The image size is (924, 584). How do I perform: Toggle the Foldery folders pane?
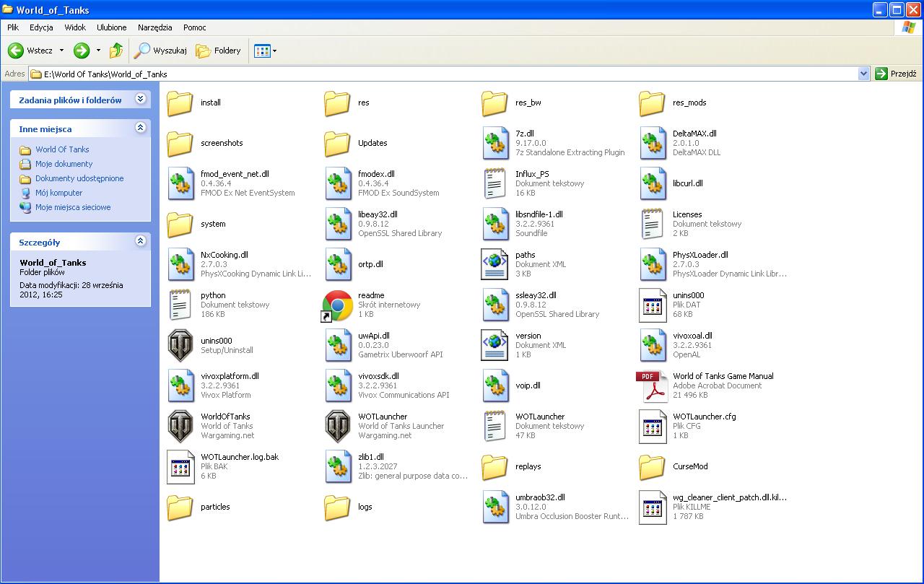pos(219,51)
